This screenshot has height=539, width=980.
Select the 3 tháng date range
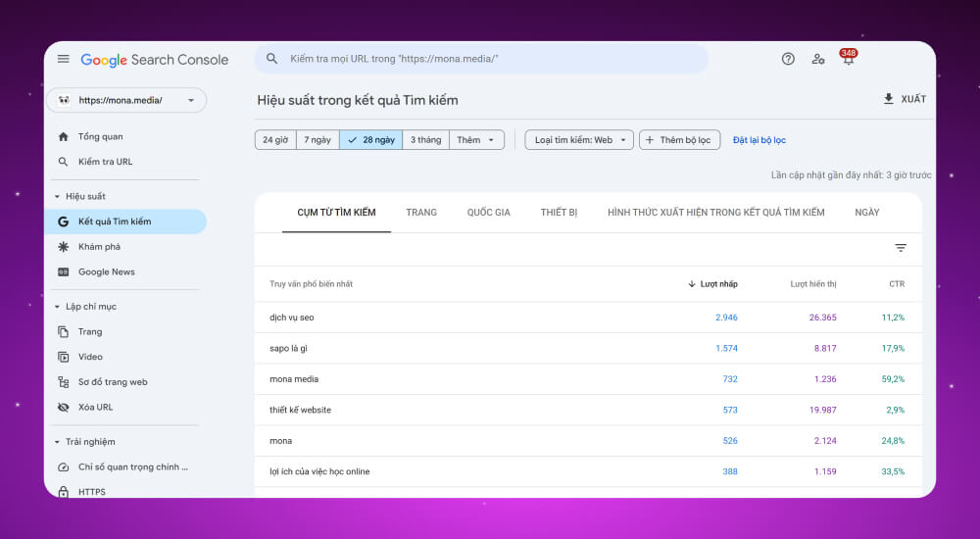point(425,140)
